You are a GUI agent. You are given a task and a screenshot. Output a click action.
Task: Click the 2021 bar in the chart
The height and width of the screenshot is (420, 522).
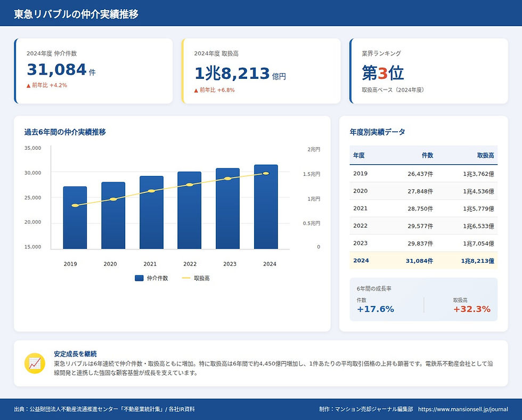pyautogui.click(x=151, y=212)
